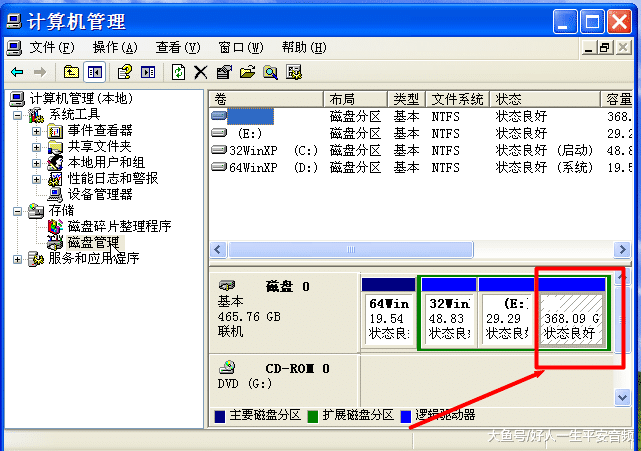Sort by the 卷 column header
Viewport: 641px width, 451px height.
267,99
